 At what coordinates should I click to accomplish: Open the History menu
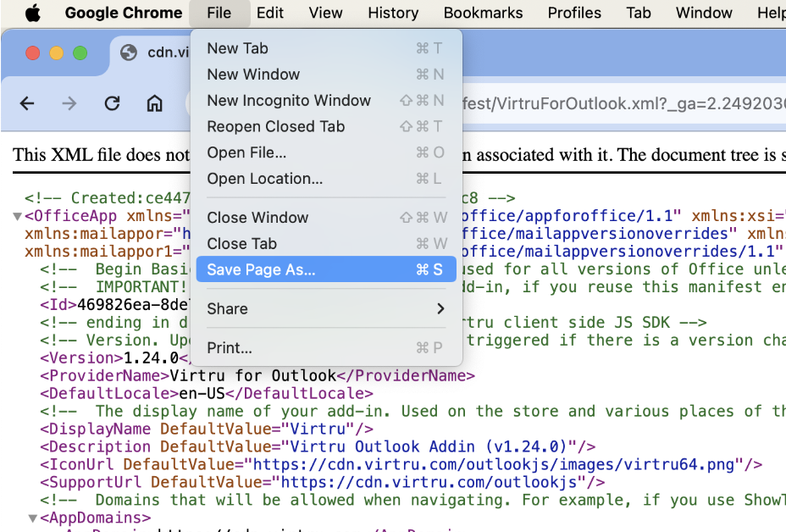point(393,13)
